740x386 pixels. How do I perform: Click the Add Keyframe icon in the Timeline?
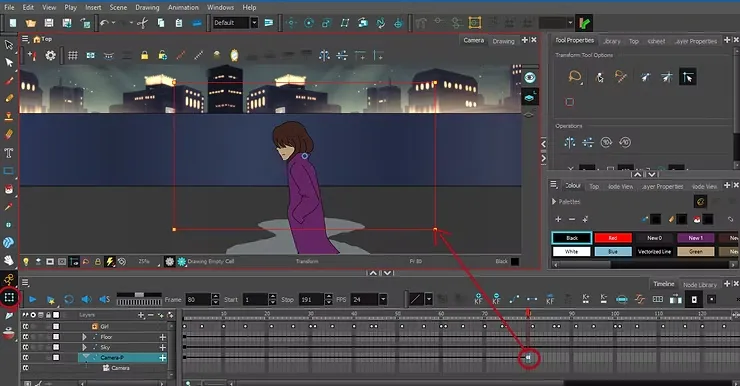[x=479, y=299]
